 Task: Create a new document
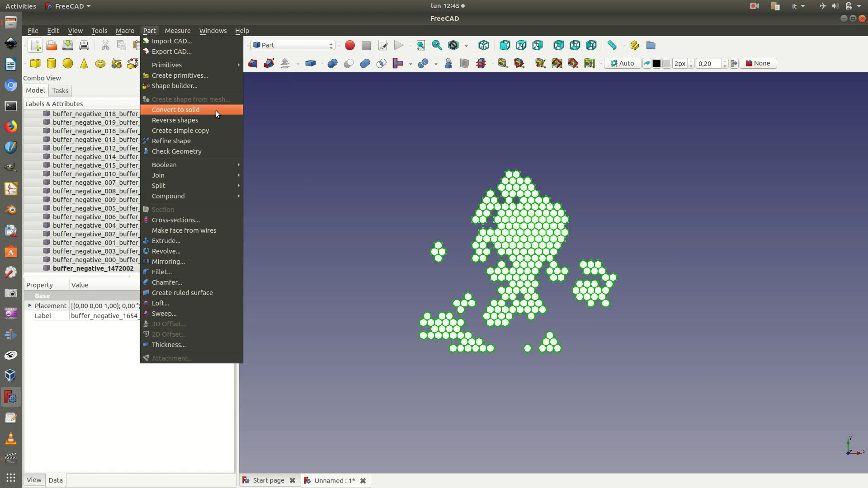[x=35, y=45]
